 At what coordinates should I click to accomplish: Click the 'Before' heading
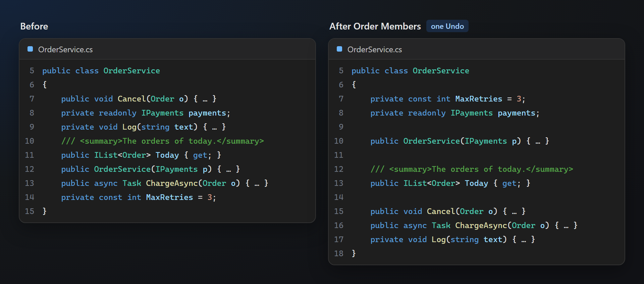coord(34,26)
